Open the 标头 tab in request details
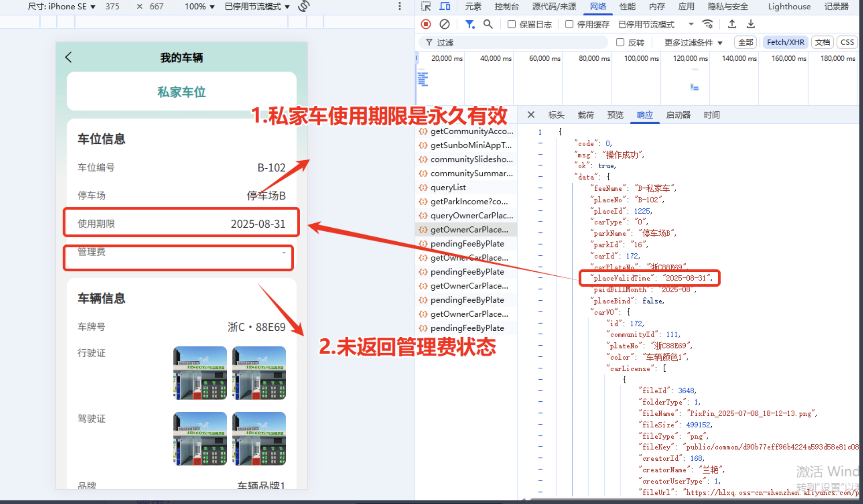The height and width of the screenshot is (504, 863). click(556, 115)
